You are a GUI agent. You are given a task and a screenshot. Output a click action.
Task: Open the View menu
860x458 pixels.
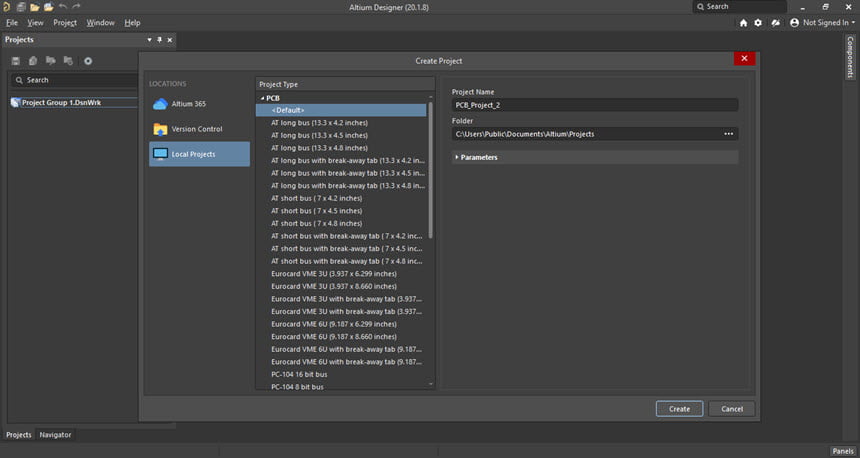tap(35, 22)
